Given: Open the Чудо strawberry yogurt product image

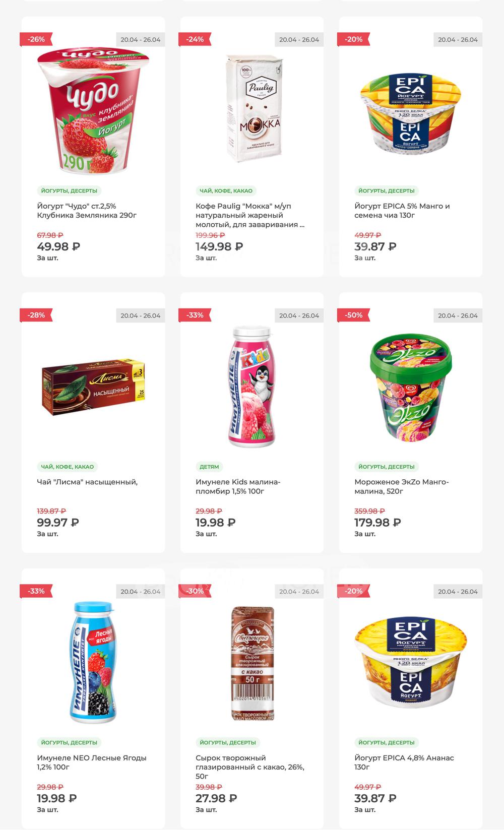Looking at the screenshot, I should click(x=93, y=111).
